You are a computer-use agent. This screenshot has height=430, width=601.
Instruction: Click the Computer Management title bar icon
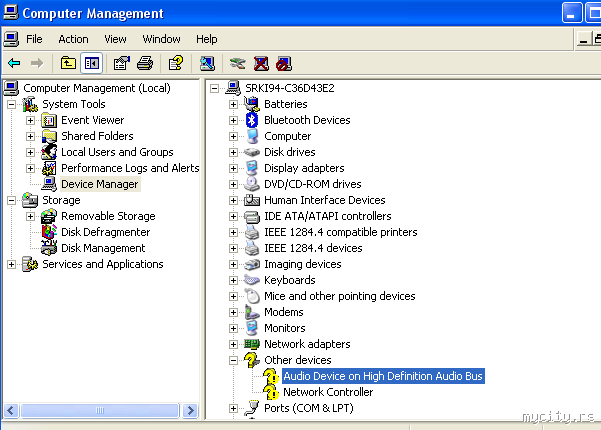[x=11, y=12]
